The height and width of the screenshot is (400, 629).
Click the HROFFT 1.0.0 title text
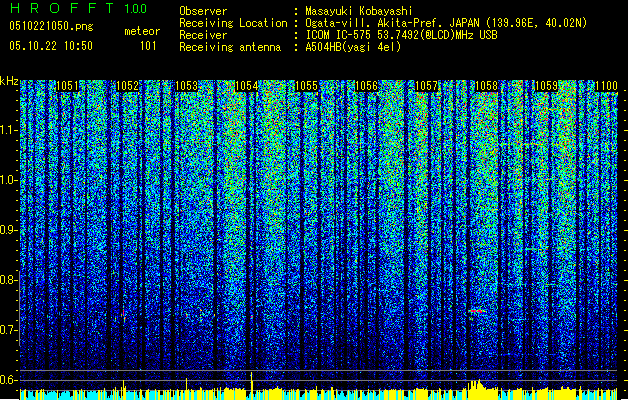78,8
